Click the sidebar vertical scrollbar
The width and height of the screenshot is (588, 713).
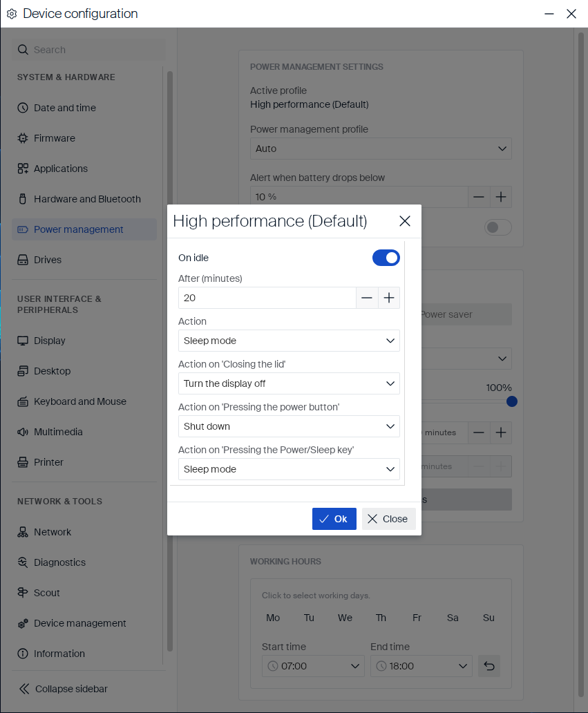(x=170, y=361)
